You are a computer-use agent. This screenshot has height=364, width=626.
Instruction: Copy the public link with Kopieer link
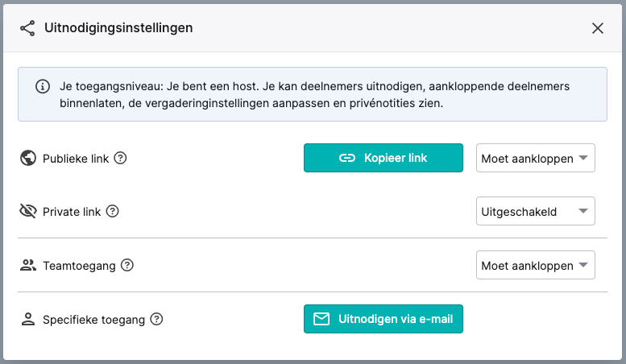383,158
